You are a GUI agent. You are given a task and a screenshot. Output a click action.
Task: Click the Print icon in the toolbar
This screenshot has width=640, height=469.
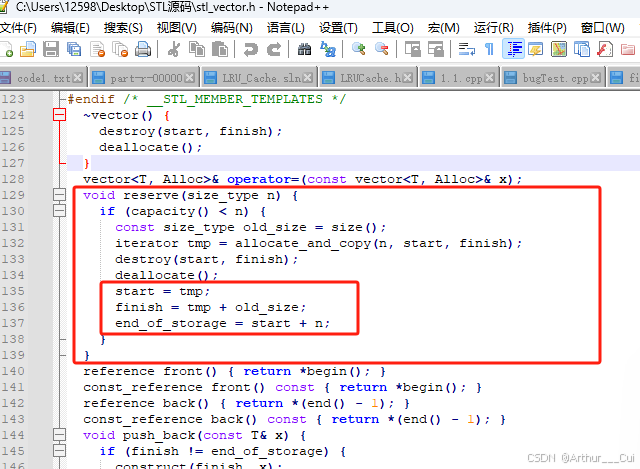point(143,49)
